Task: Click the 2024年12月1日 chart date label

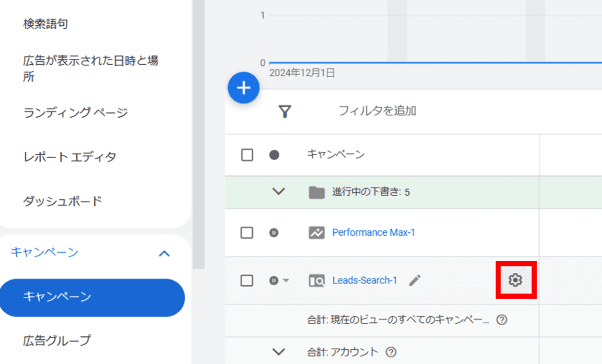Action: 302,73
